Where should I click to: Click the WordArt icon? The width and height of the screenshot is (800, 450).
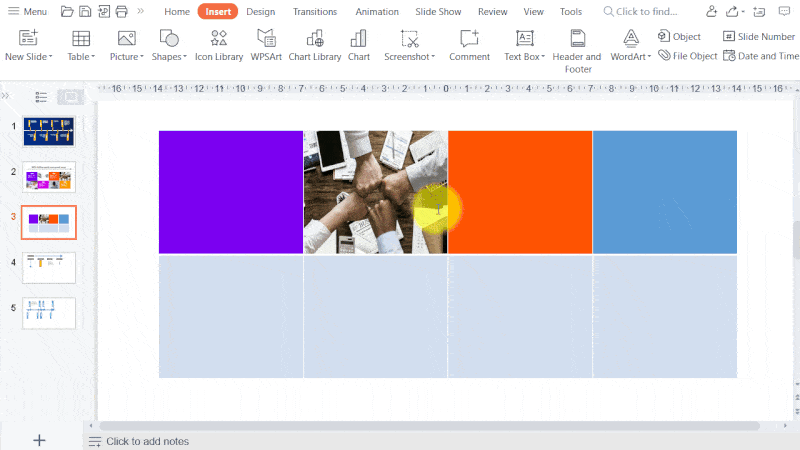tap(631, 38)
